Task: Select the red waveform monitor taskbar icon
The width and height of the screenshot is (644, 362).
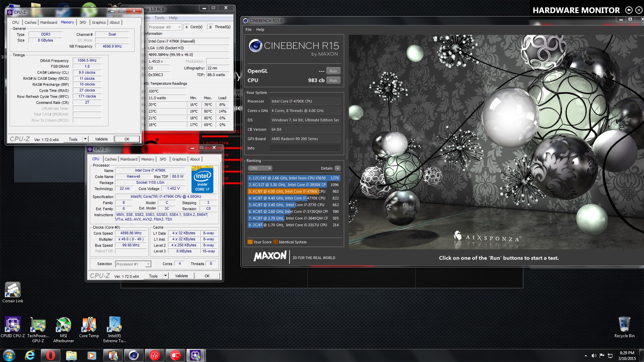Action: click(x=155, y=355)
